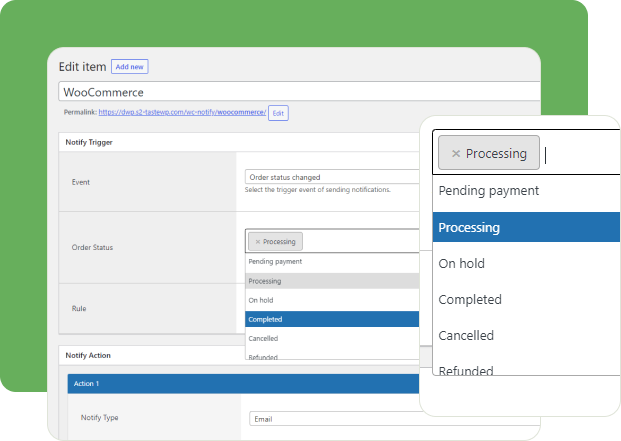621x441 pixels.
Task: Open the Event dropdown showing Order status changed
Action: (330, 177)
